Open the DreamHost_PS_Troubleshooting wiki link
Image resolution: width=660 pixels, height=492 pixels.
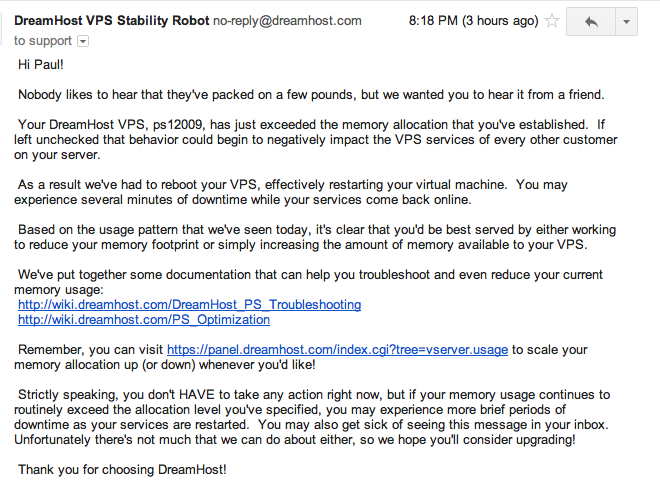click(x=189, y=304)
